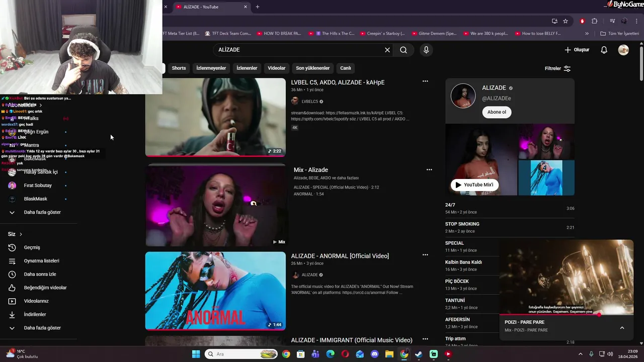Expand the miniplayer with chevron arrow
Image resolution: width=644 pixels, height=362 pixels.
622,328
